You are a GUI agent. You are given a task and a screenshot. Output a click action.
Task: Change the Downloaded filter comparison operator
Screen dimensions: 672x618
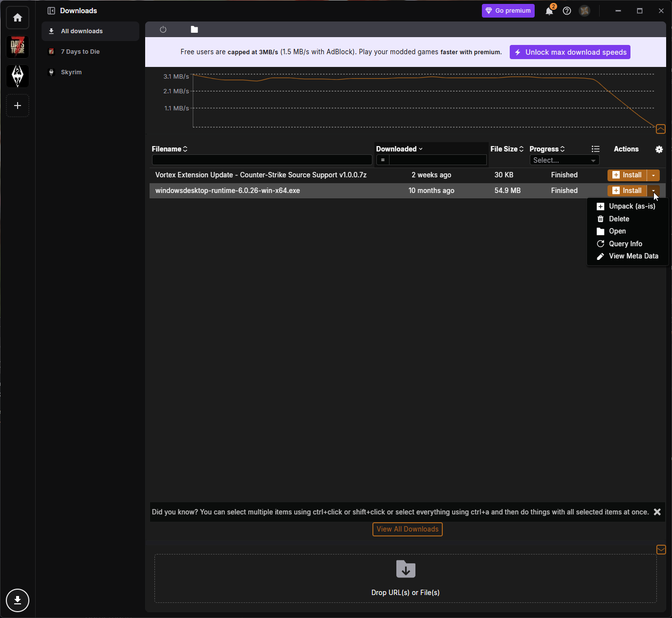coord(383,160)
